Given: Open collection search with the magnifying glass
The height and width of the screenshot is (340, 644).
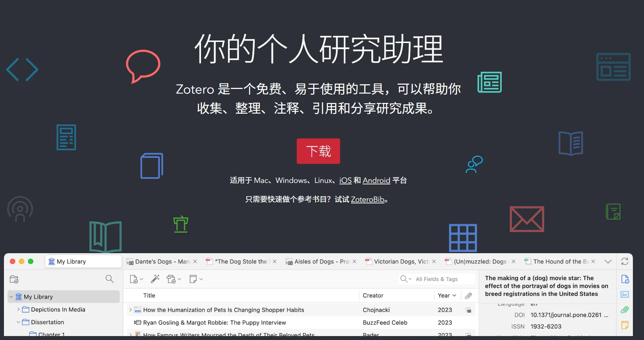Looking at the screenshot, I should pos(109,279).
